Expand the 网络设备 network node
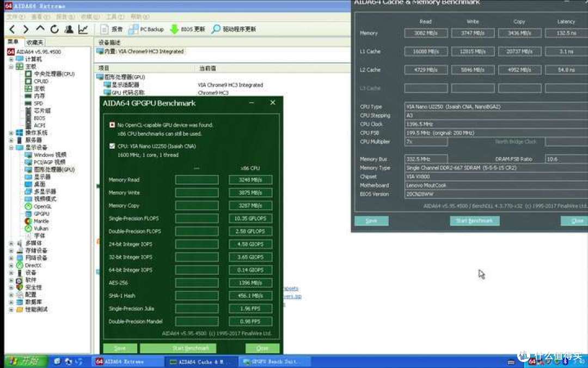The image size is (588, 368). point(11,258)
